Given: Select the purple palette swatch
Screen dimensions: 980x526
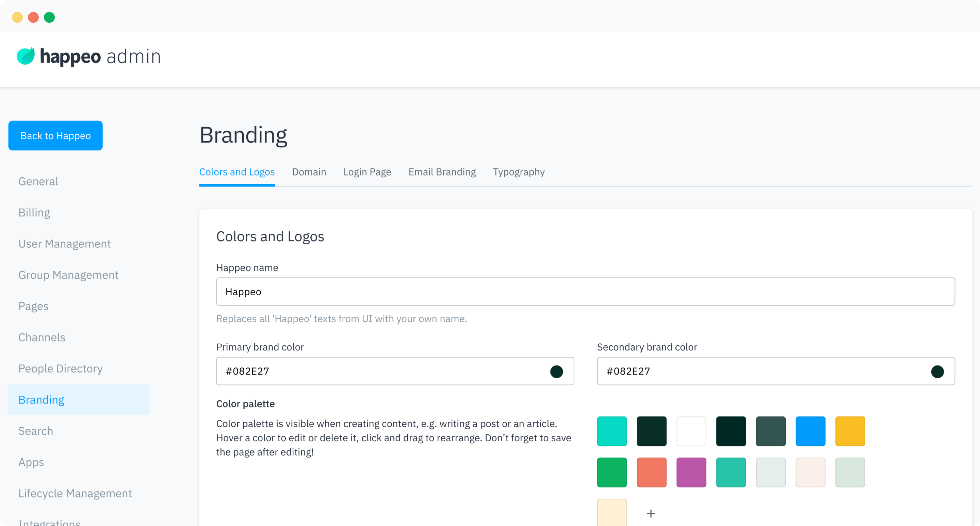Looking at the screenshot, I should pyautogui.click(x=691, y=472).
